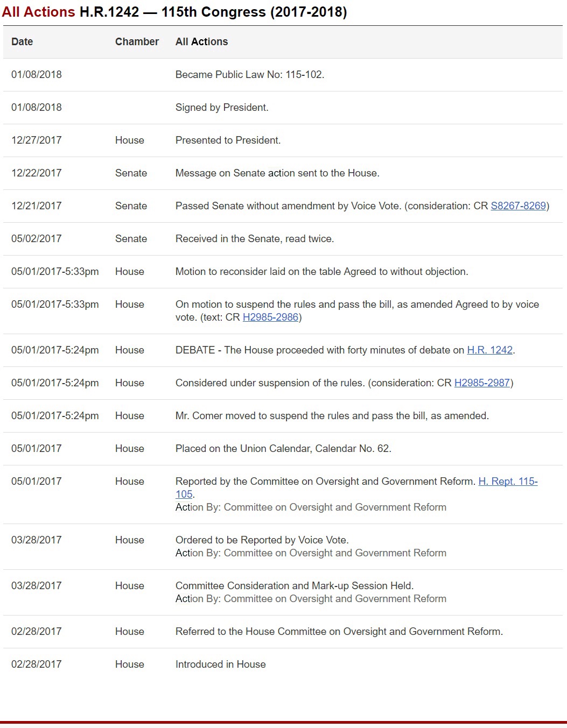Follow the H.R. 1242 link
Image resolution: width=567 pixels, height=728 pixels.
point(489,350)
